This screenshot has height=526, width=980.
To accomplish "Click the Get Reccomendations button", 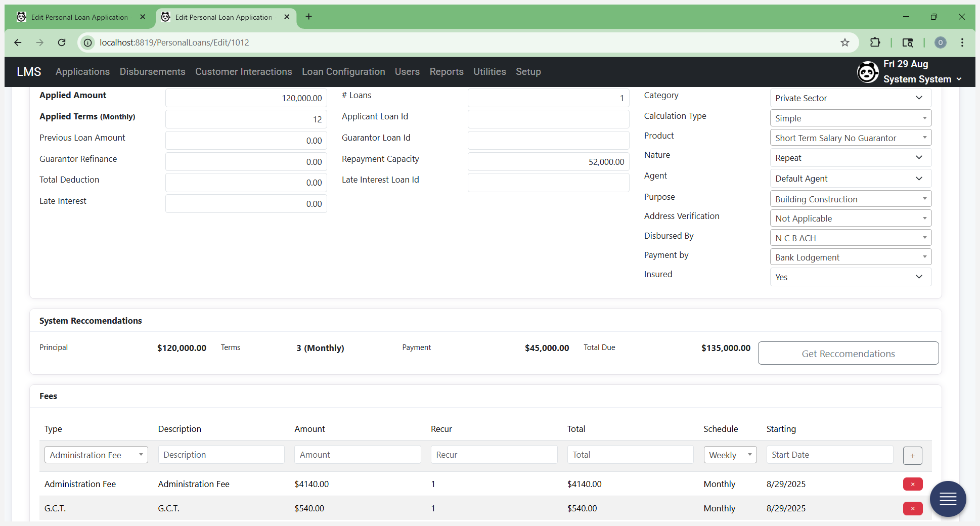I will (848, 354).
